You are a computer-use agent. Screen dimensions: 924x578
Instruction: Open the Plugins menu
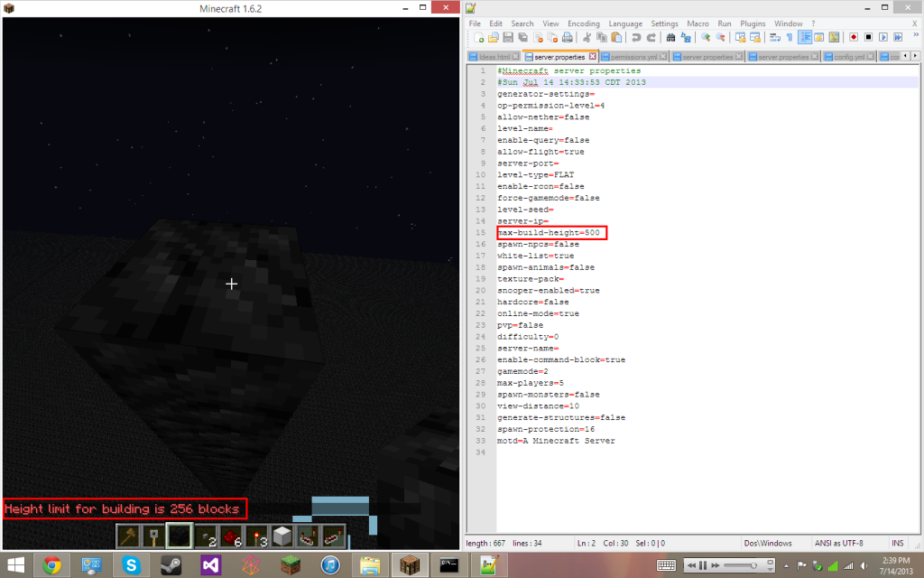pyautogui.click(x=753, y=23)
